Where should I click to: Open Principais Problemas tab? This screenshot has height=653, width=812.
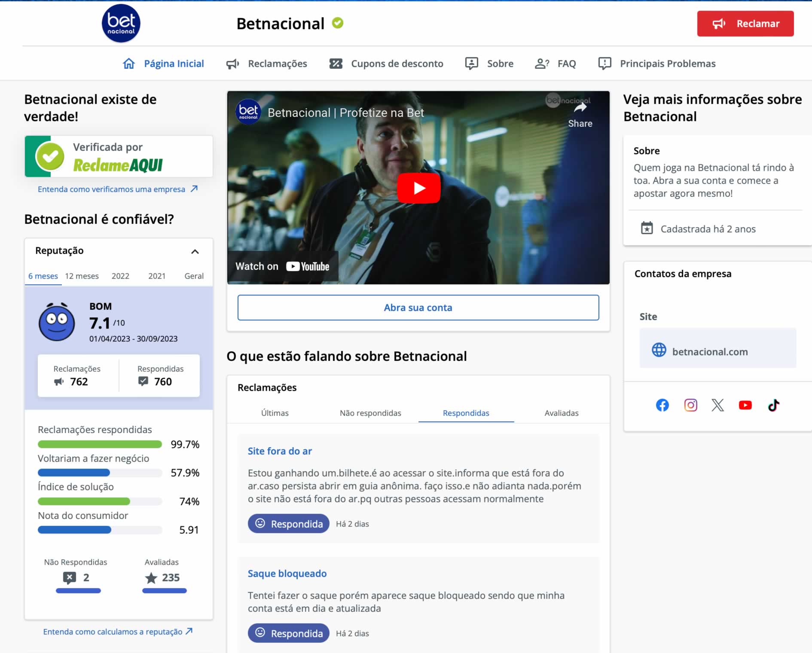pyautogui.click(x=656, y=64)
